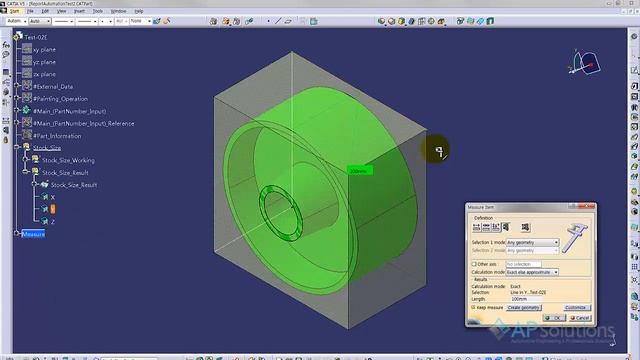Viewport: 640px width, 360px height.
Task: Click the painter brush icon in graphic toolbar
Action: click(167, 21)
